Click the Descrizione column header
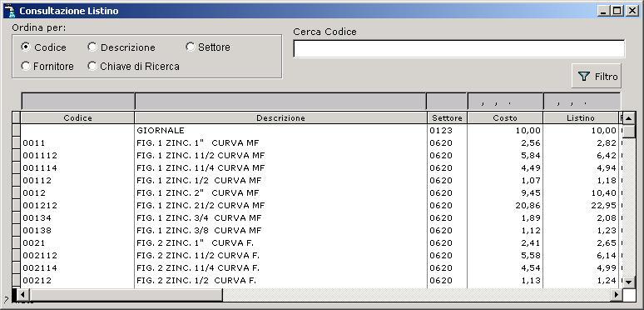This screenshot has height=310, width=644. (x=280, y=118)
